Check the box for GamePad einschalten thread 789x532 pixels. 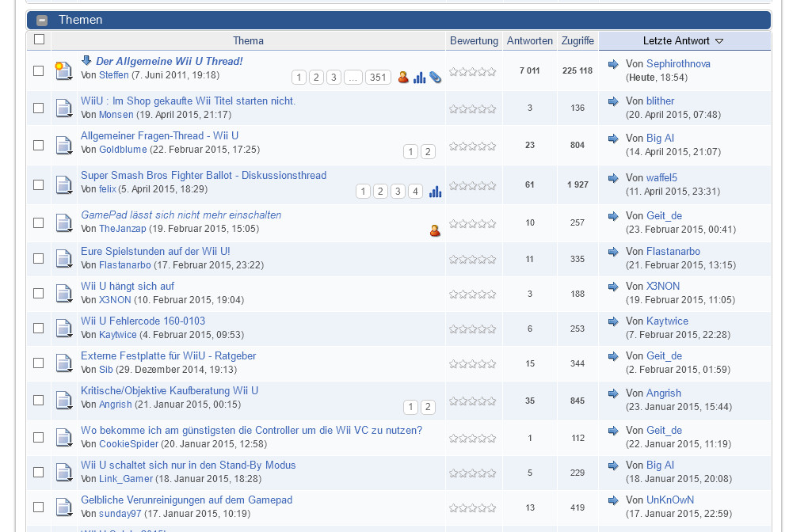tap(38, 222)
